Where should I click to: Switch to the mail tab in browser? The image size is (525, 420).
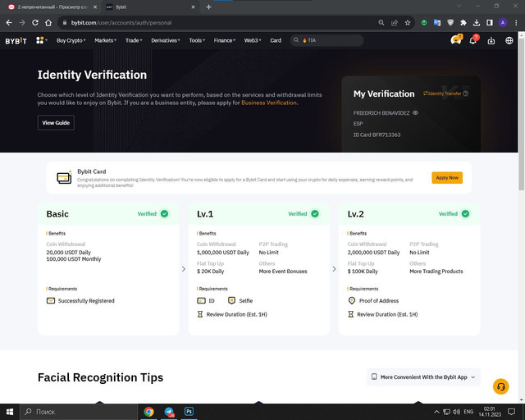52,7
